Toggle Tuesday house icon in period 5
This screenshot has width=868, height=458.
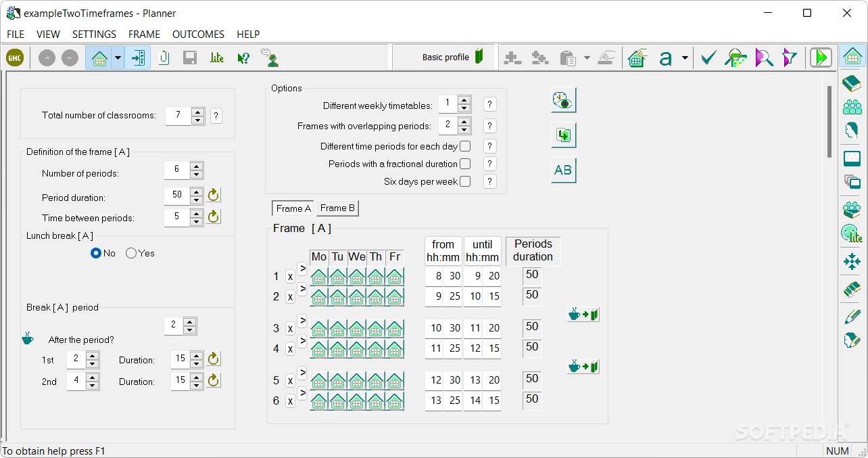[338, 380]
